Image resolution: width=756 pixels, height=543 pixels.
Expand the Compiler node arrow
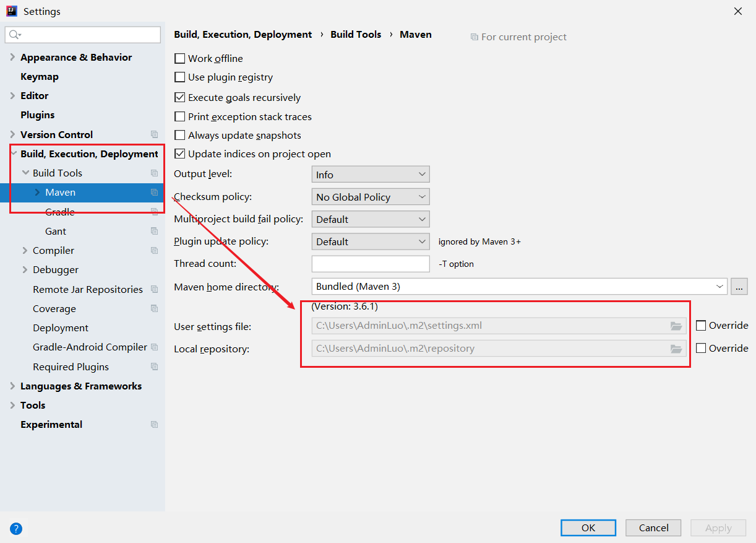[x=25, y=250]
